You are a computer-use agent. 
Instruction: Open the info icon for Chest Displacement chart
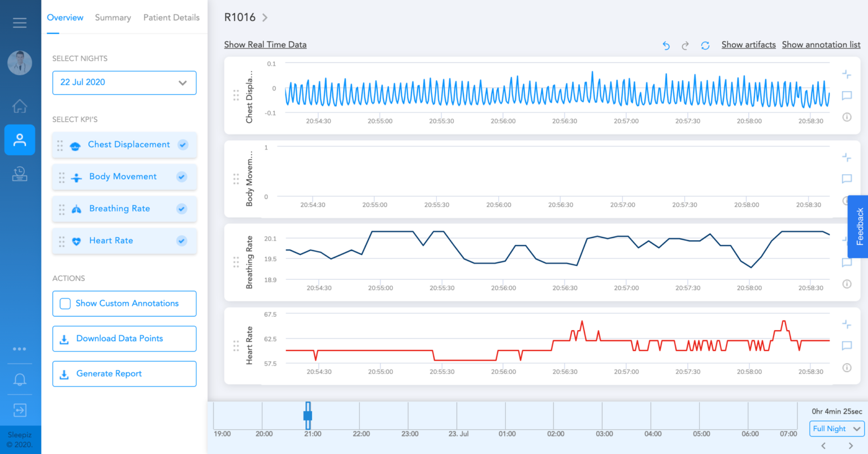click(x=847, y=117)
